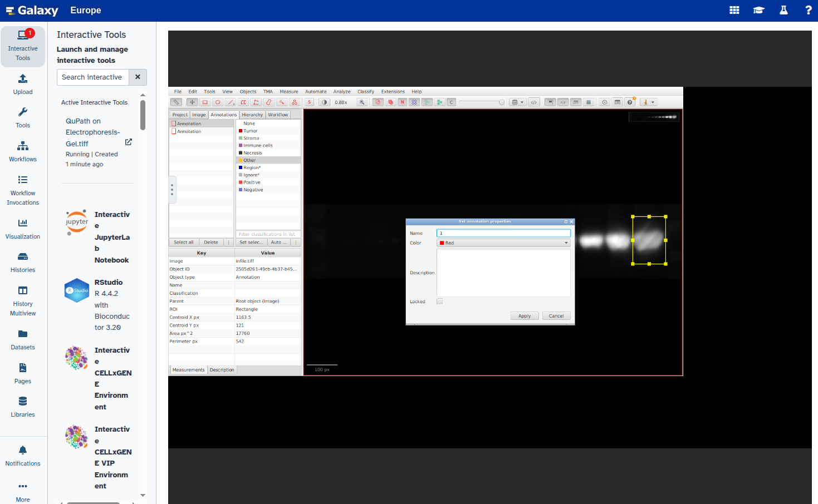This screenshot has width=818, height=504.
Task: Toggle the overview thumbnail display icon
Action: click(x=550, y=102)
